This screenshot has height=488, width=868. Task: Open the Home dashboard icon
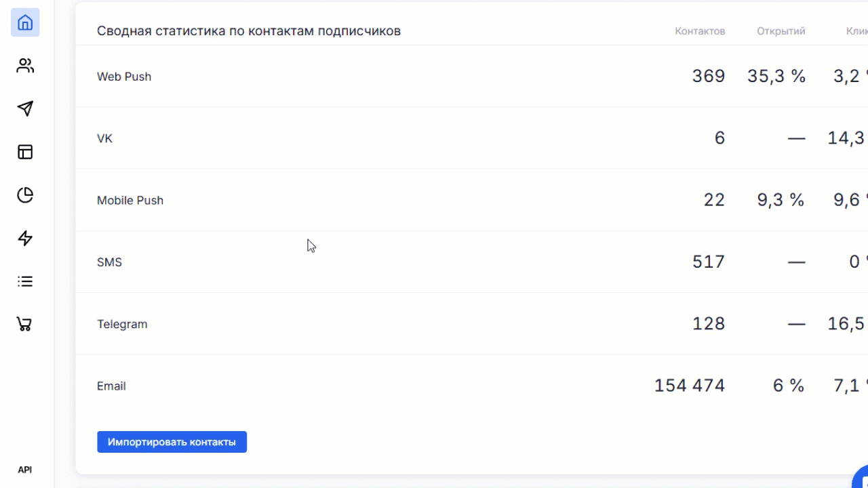coord(25,22)
